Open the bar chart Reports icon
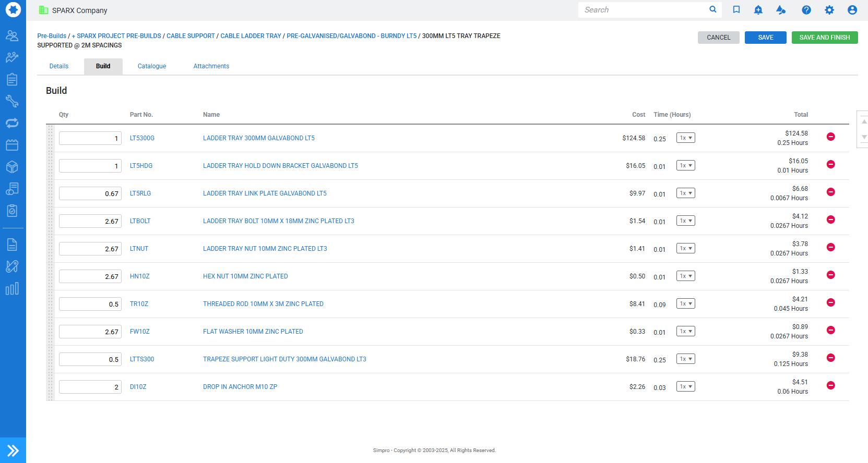 point(12,288)
